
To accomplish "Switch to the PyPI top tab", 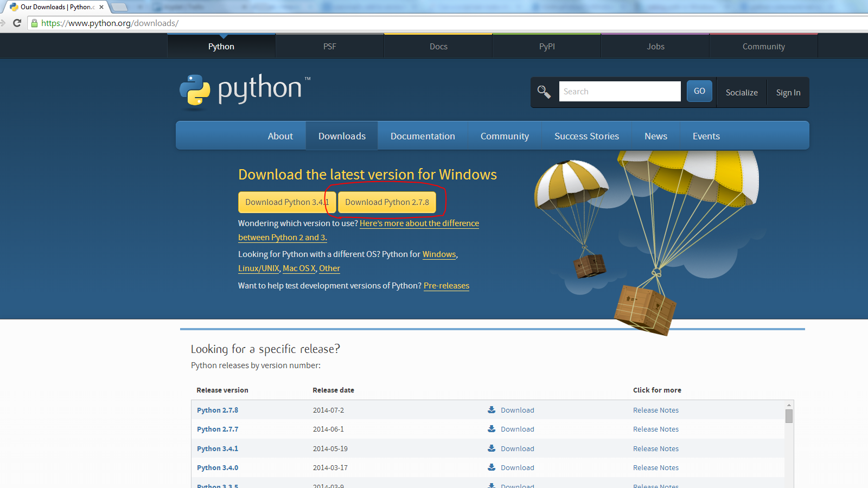I will 547,47.
